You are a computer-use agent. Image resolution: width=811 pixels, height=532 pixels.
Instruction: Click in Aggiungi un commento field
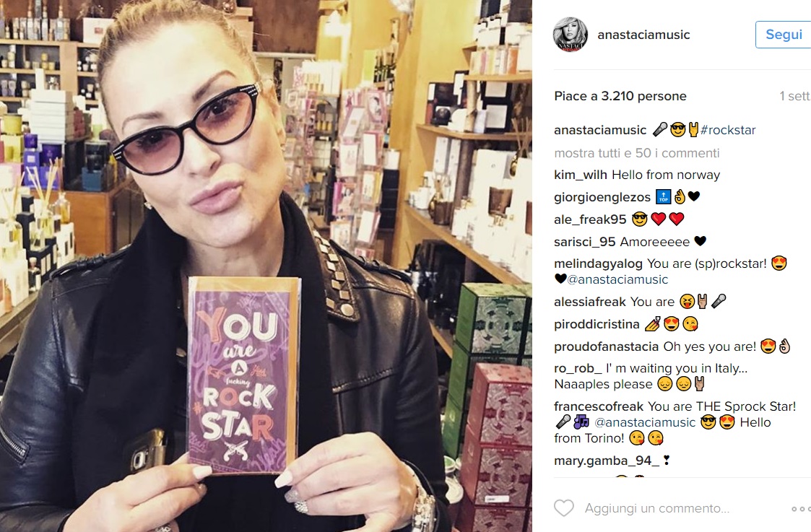657,508
